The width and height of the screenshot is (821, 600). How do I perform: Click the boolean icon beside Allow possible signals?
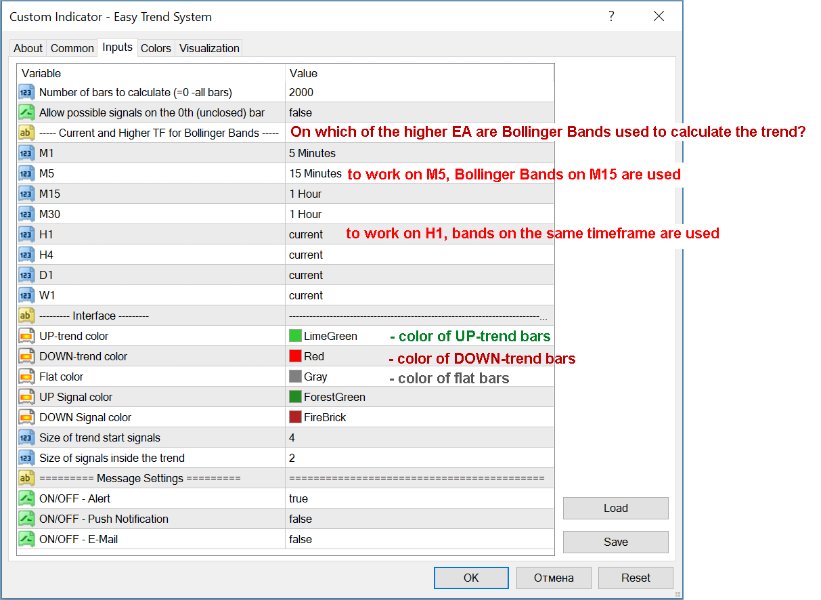pos(28,113)
